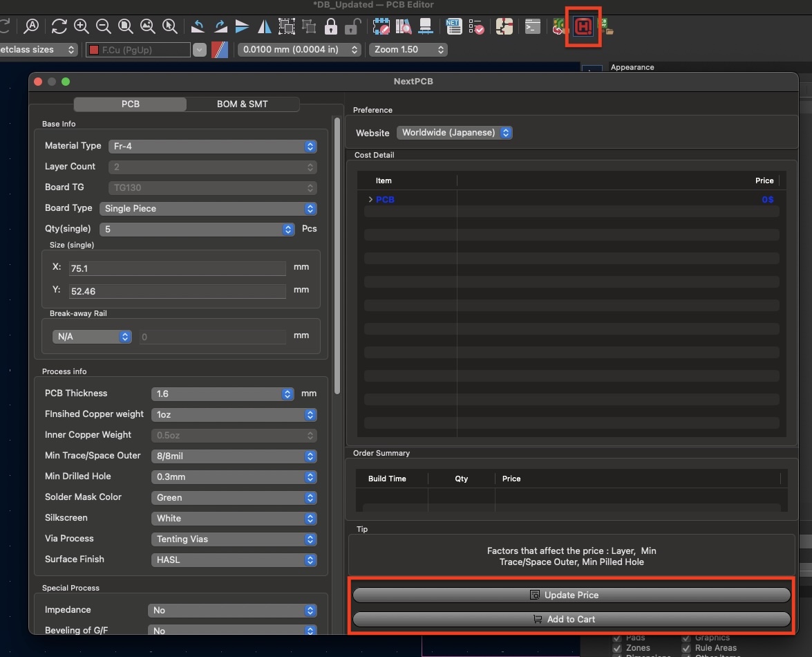Open the Impedance dropdown
Image resolution: width=812 pixels, height=657 pixels.
pyautogui.click(x=232, y=611)
